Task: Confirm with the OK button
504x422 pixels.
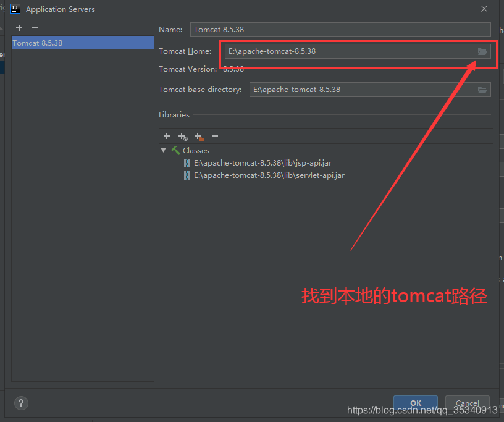Action: coord(415,403)
